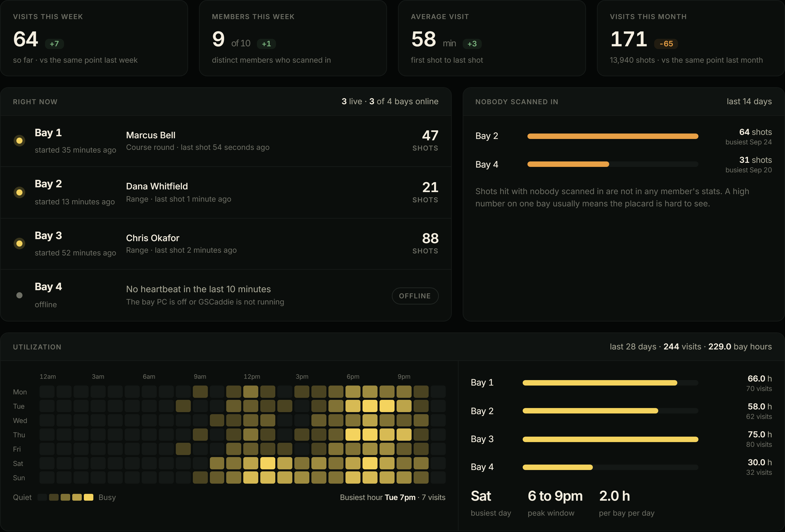Click Bay 3 live status dot
Image resolution: width=785 pixels, height=532 pixels.
click(19, 243)
